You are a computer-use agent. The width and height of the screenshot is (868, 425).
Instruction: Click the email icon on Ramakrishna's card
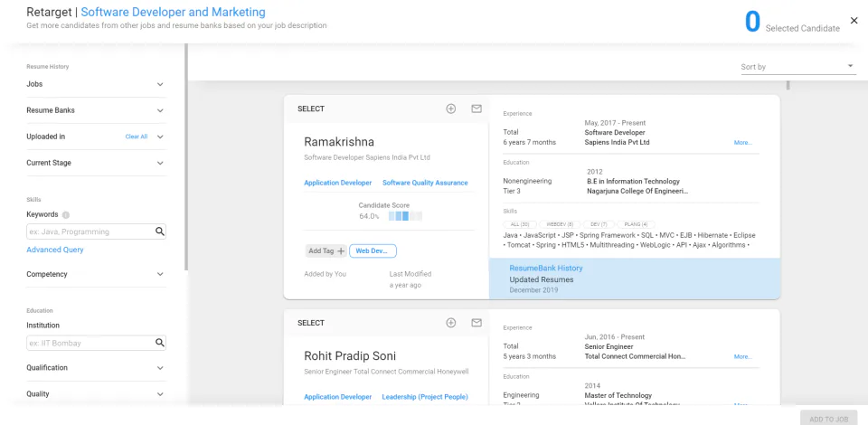[x=476, y=109]
